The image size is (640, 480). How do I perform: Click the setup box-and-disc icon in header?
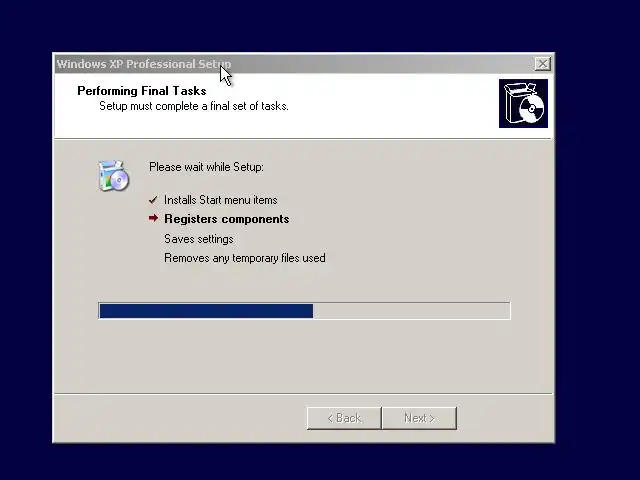(523, 103)
